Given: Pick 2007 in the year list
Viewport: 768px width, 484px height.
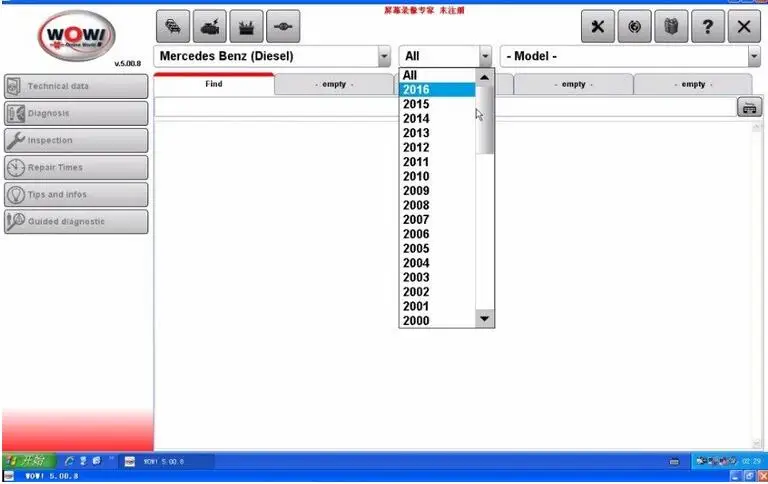Looking at the screenshot, I should 437,220.
